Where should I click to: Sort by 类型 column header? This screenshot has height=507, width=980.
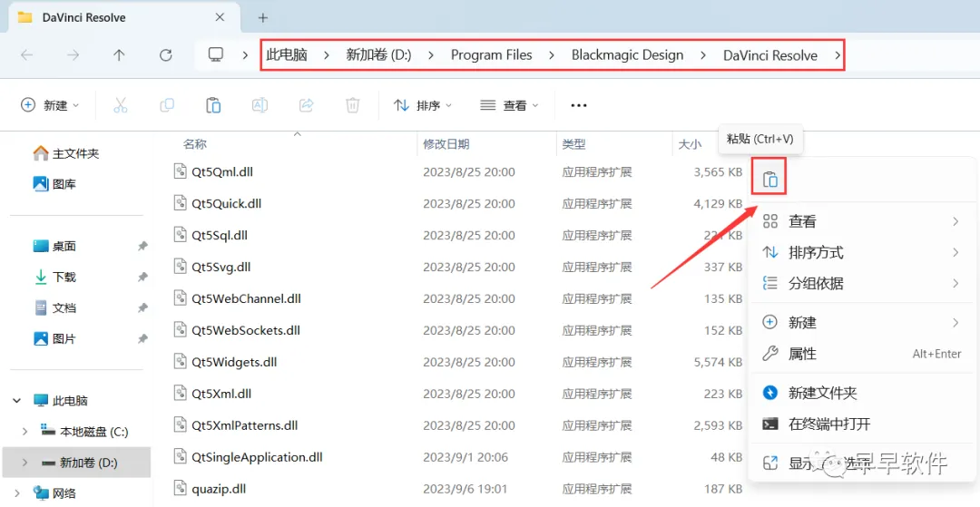point(573,144)
